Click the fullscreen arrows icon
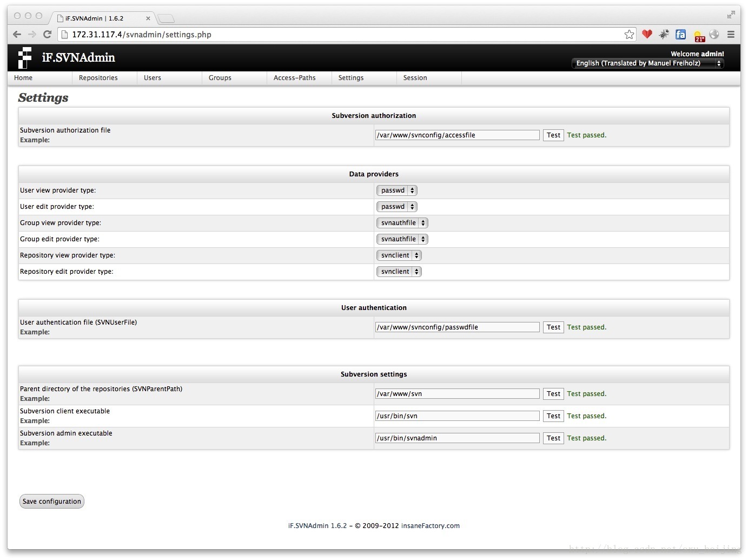748x560 pixels. tap(731, 15)
